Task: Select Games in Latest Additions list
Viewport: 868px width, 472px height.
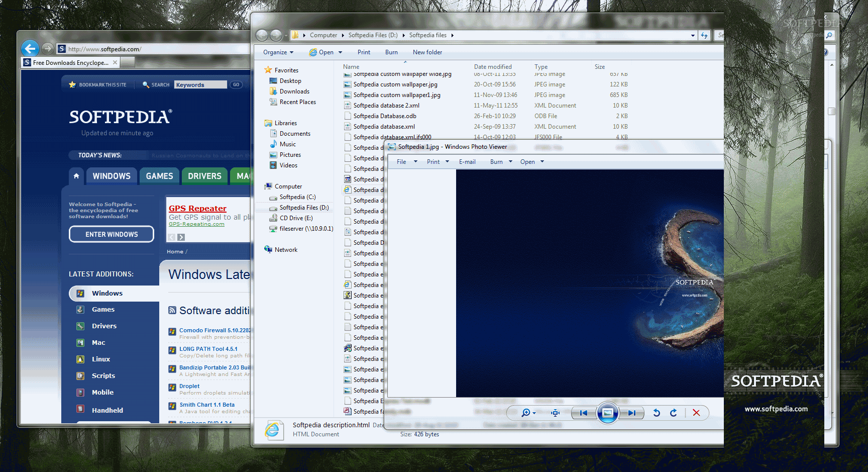Action: [x=103, y=310]
